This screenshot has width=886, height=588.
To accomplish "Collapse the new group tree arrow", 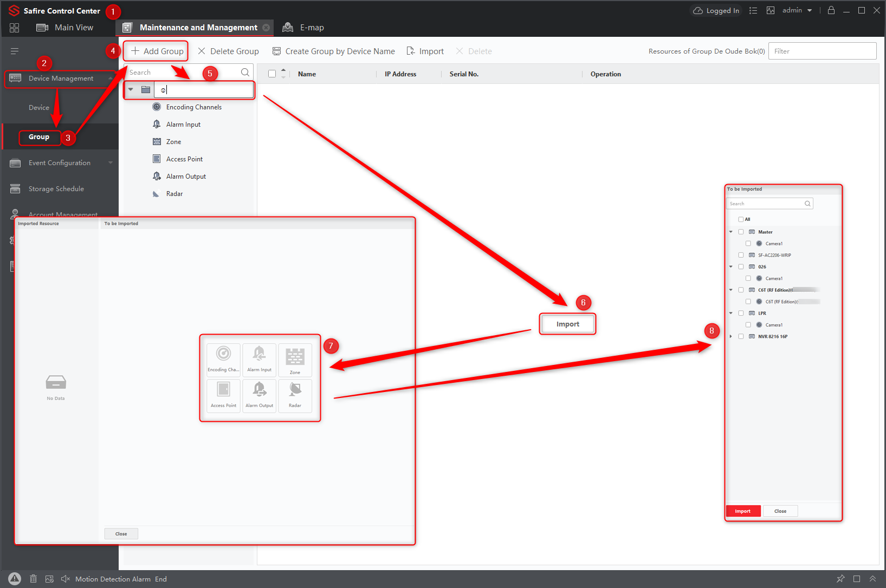I will [131, 90].
